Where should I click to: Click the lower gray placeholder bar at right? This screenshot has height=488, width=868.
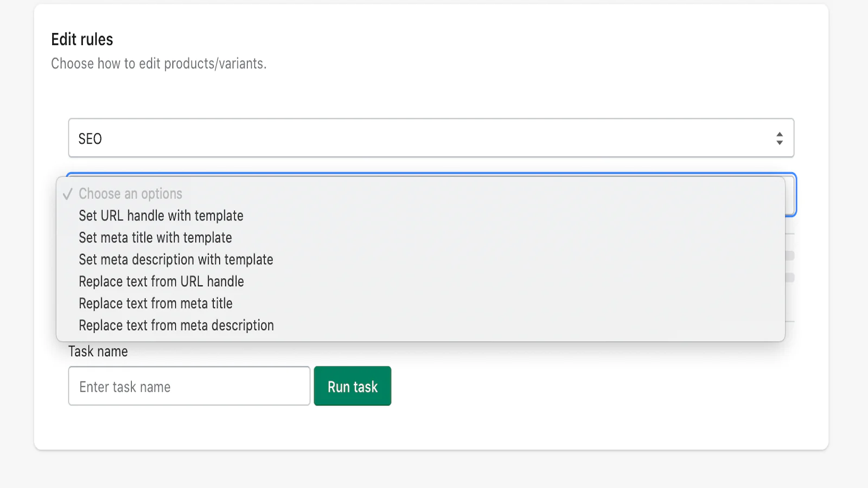pos(790,278)
